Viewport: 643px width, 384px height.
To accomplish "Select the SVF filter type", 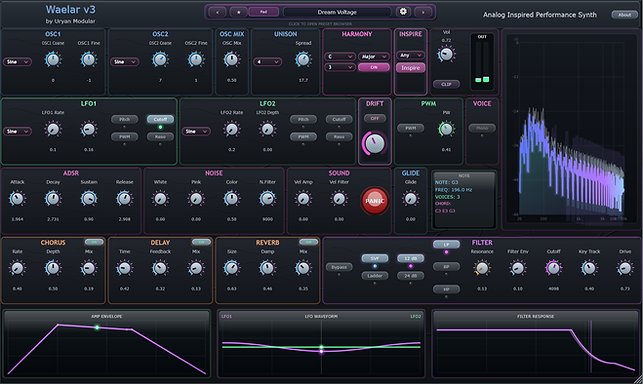I will tap(375, 258).
